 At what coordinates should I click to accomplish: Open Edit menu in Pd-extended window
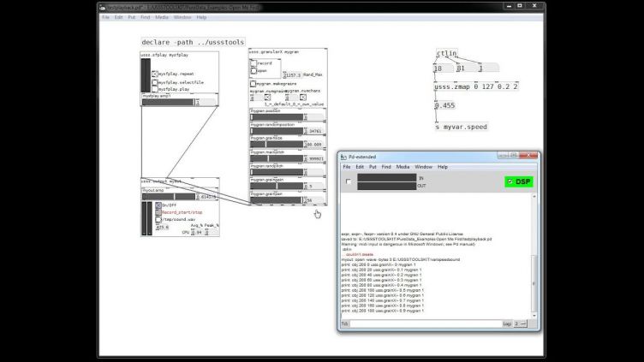pyautogui.click(x=360, y=167)
